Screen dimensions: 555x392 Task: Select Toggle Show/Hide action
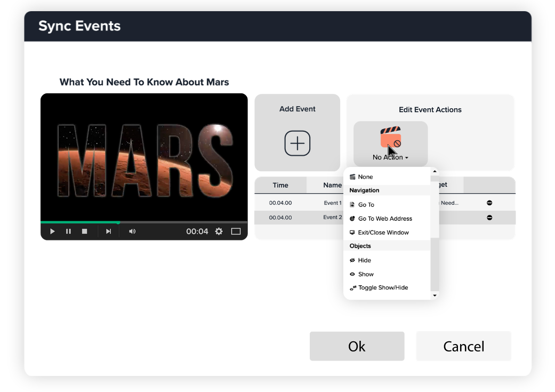coord(382,288)
